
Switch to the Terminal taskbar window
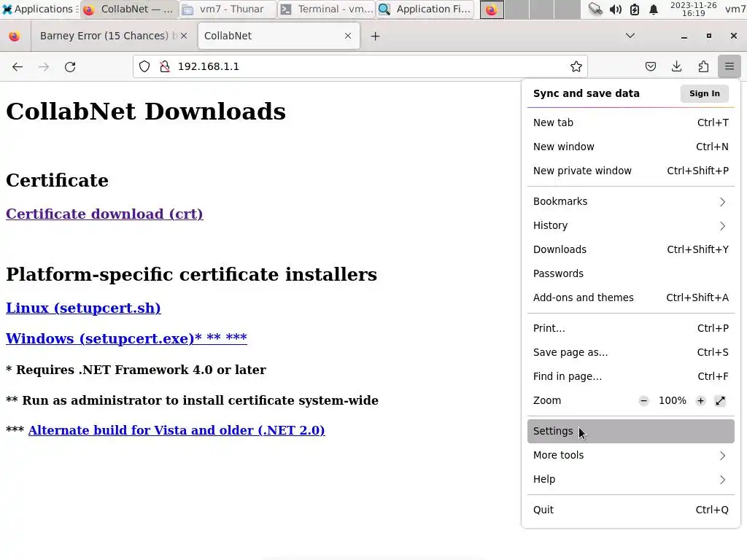[327, 9]
